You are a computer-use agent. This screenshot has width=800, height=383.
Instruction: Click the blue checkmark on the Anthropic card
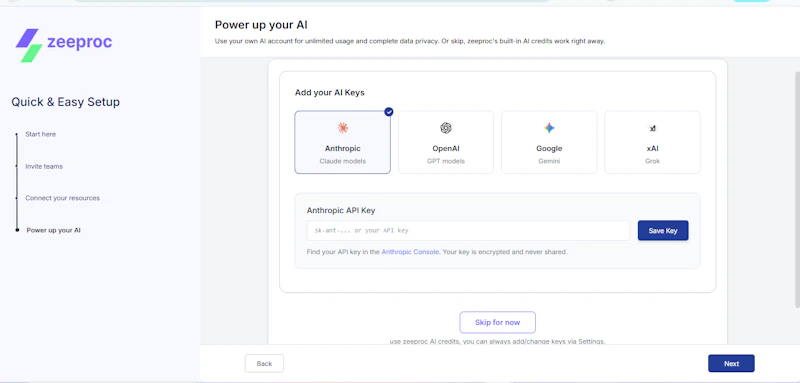tap(389, 112)
